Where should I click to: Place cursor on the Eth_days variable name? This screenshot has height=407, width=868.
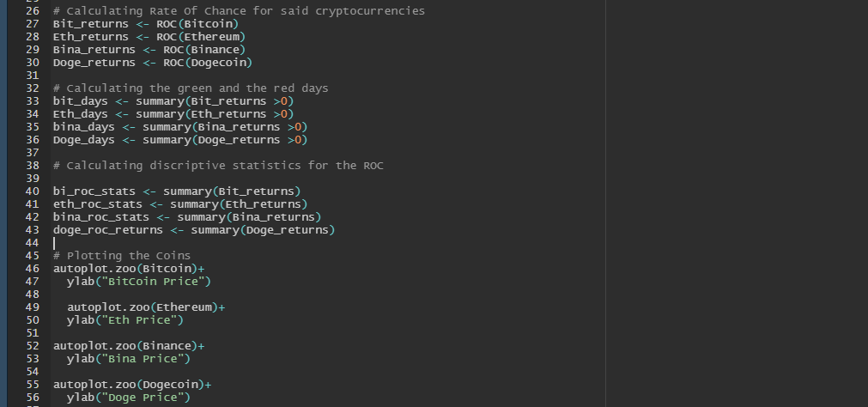80,114
